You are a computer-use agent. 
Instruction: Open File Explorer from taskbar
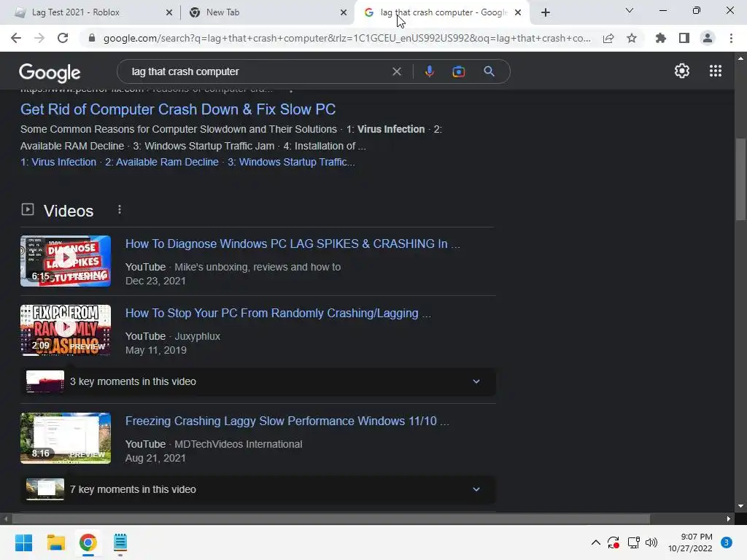55,542
